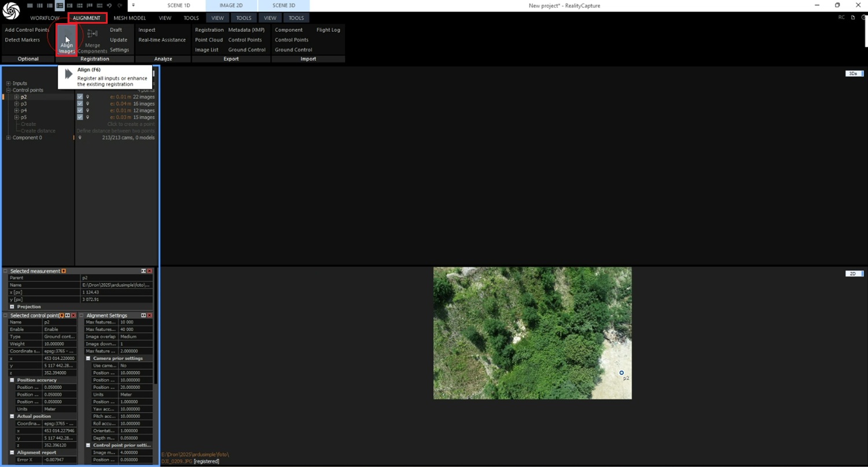This screenshot has width=868, height=467.
Task: Disable the p4 control point checkbox
Action: [80, 111]
